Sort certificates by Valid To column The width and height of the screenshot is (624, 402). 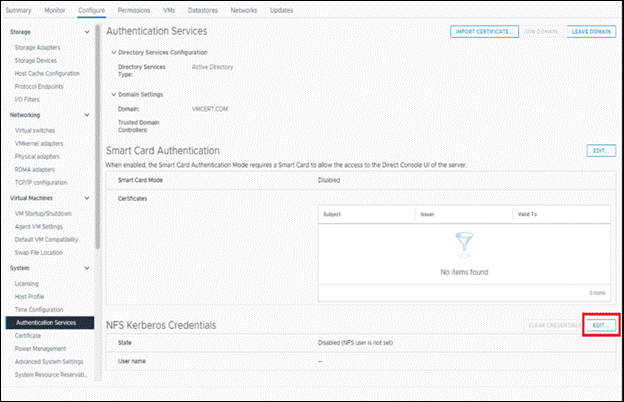(527, 215)
